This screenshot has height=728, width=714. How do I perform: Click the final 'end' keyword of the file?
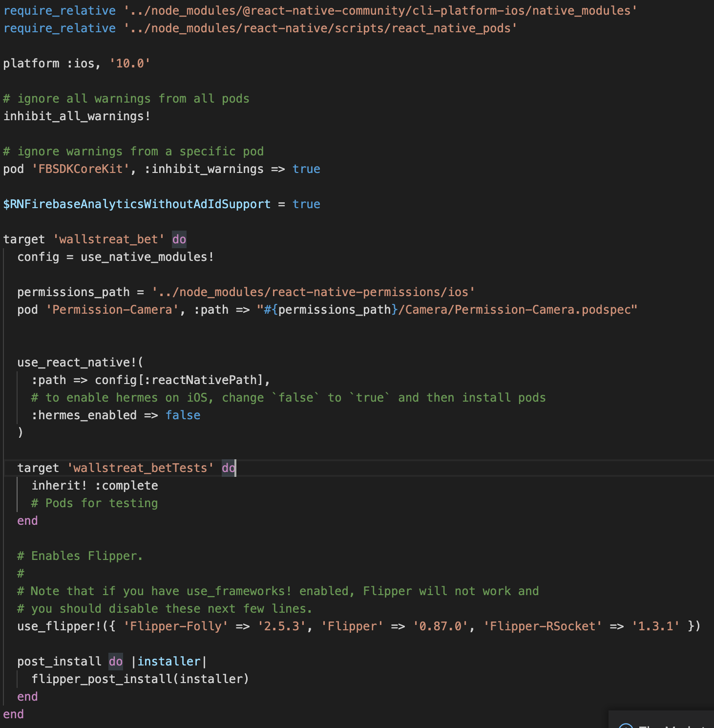(14, 714)
